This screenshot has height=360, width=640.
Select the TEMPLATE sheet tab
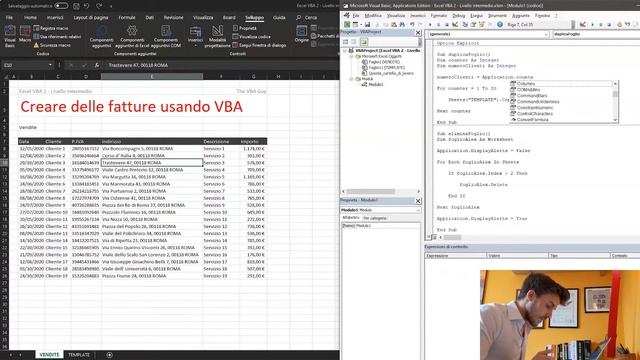(x=79, y=355)
